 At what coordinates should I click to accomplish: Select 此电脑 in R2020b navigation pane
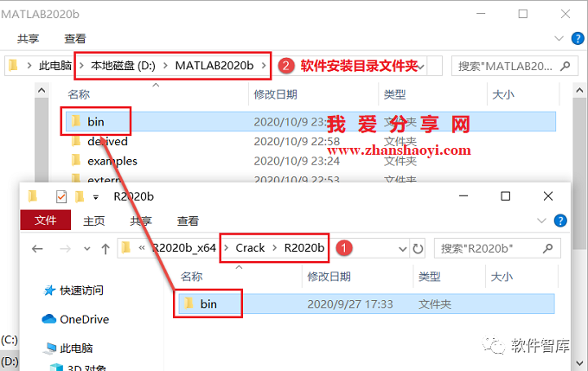click(76, 349)
